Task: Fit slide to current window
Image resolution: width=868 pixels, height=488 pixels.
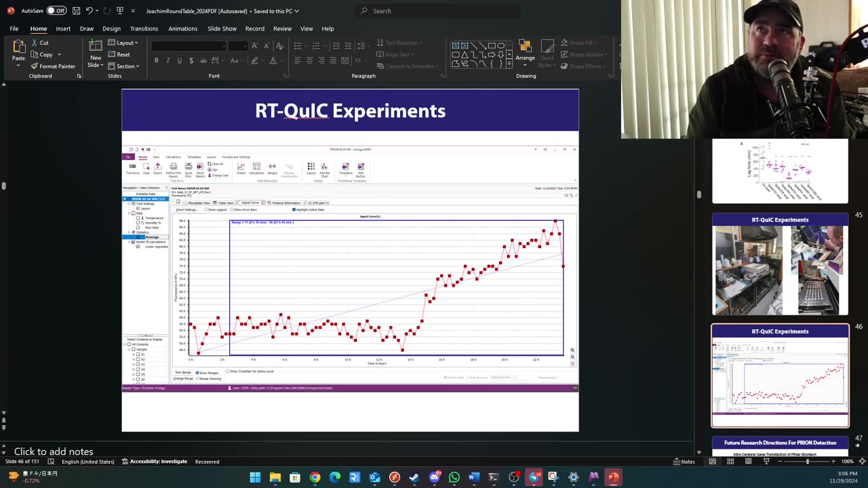Action: point(862,462)
